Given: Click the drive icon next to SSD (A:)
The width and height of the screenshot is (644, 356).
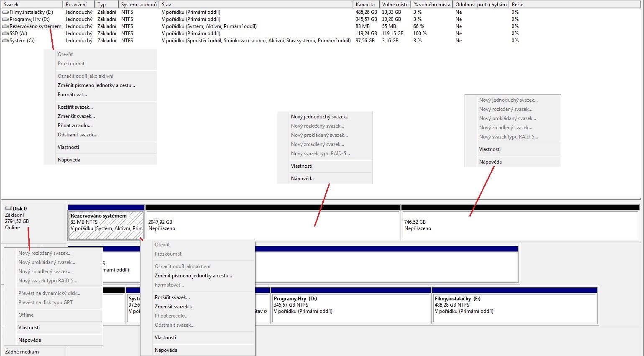Looking at the screenshot, I should (5, 33).
